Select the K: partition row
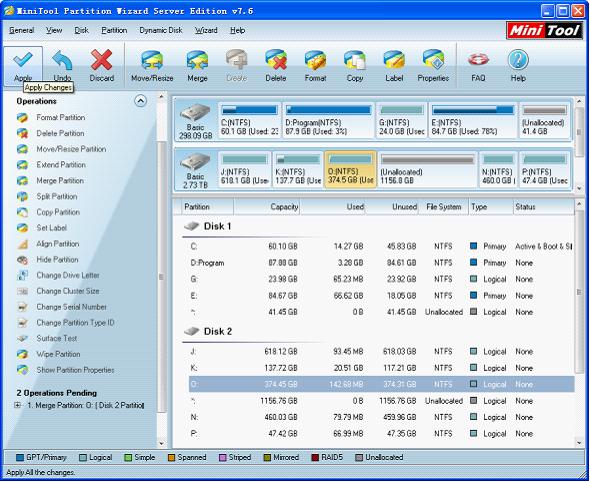The image size is (590, 482). pos(382,368)
